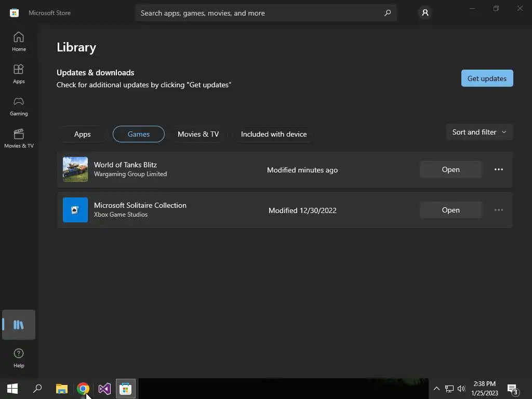Click the search apps input field

click(266, 13)
